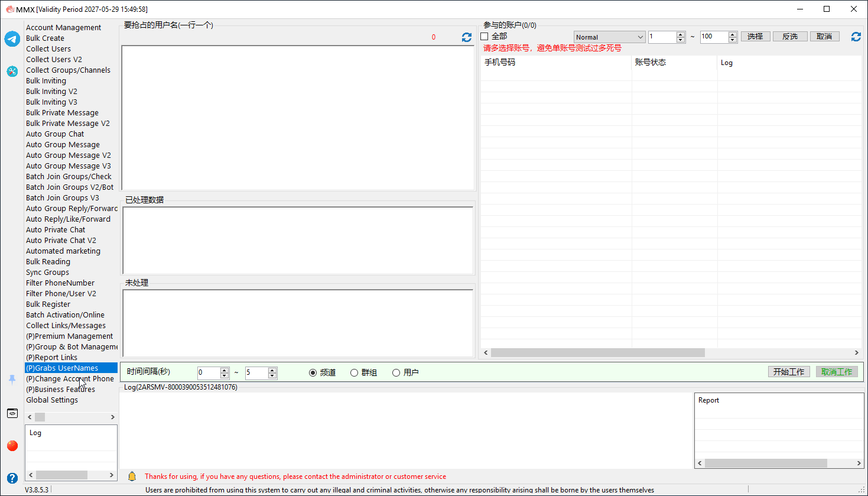The width and height of the screenshot is (868, 496).
Task: Select Bulk Private Message V2 entry
Action: click(x=68, y=124)
